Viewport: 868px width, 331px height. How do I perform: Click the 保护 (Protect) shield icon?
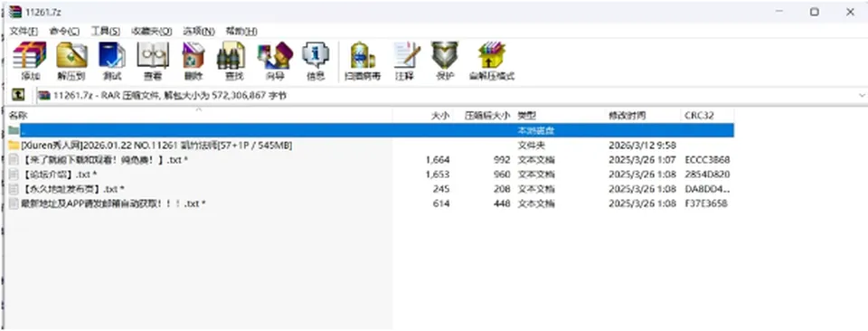(x=445, y=61)
